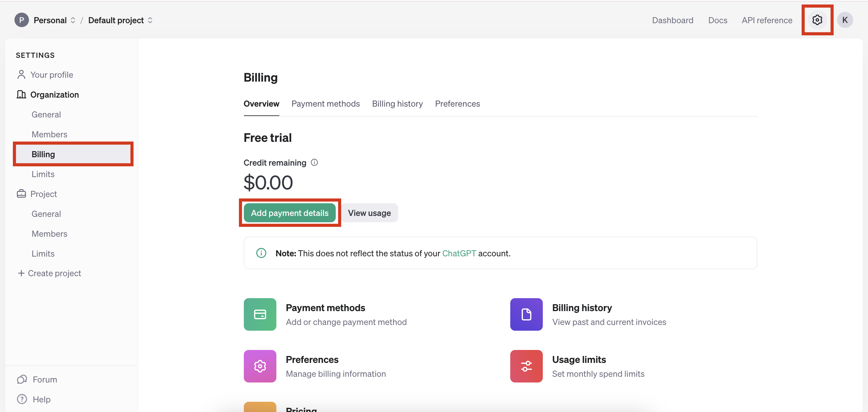Switch to the Billing history tab
This screenshot has height=412, width=868.
click(x=397, y=104)
